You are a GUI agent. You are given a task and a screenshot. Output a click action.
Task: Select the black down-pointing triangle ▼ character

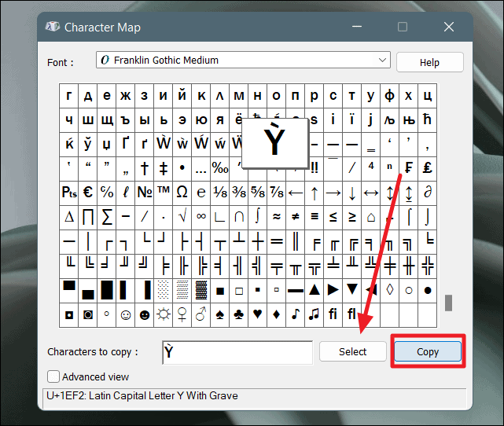(x=352, y=291)
